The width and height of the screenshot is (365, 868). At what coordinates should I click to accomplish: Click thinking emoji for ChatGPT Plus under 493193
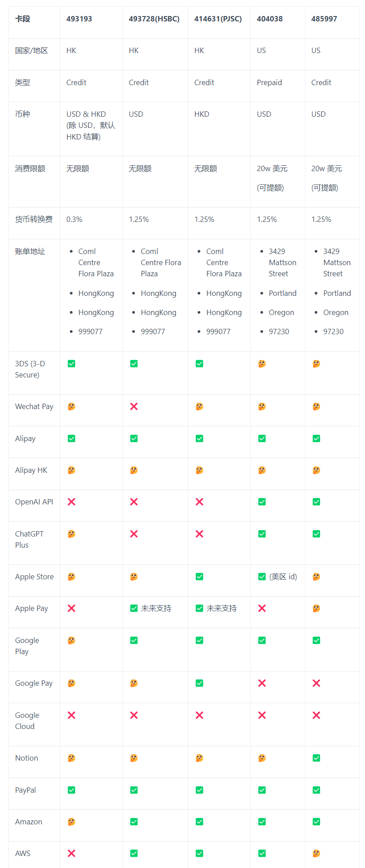tap(71, 534)
